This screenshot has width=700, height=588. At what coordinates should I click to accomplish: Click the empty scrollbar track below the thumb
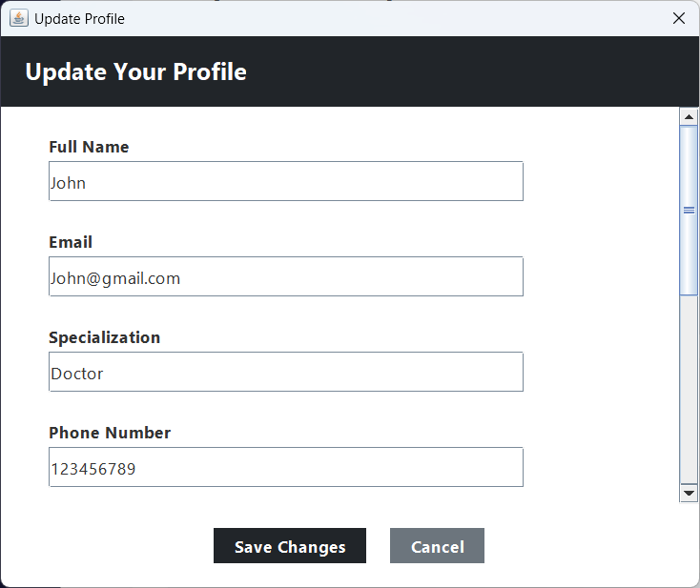point(689,389)
